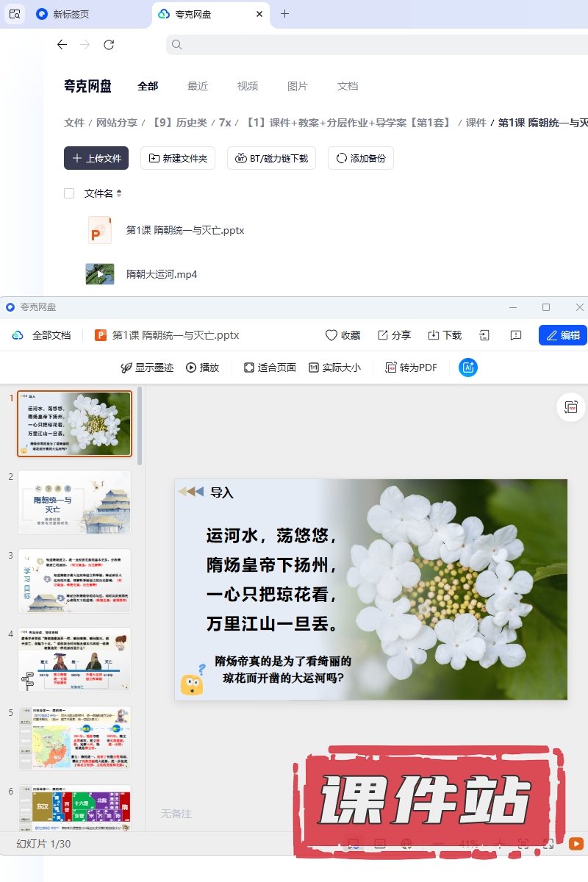Select slide 3 thumbnail 学习目标
Screen dimensions: 588x882
(74, 581)
